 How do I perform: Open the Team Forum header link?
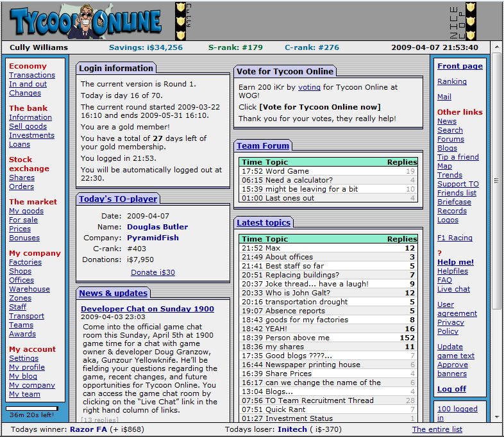point(263,145)
